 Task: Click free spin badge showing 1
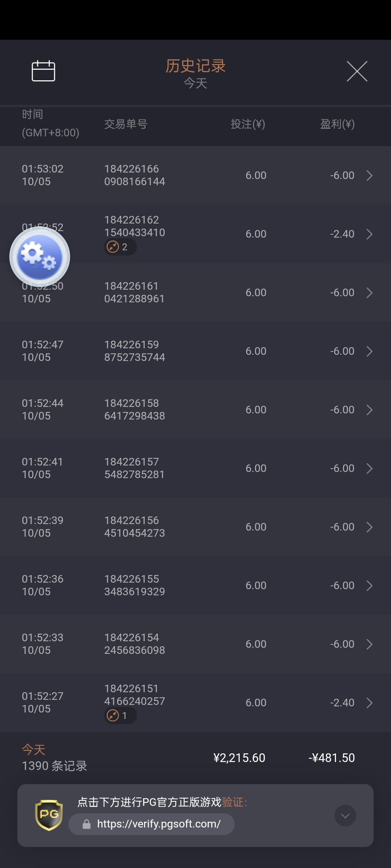(120, 716)
